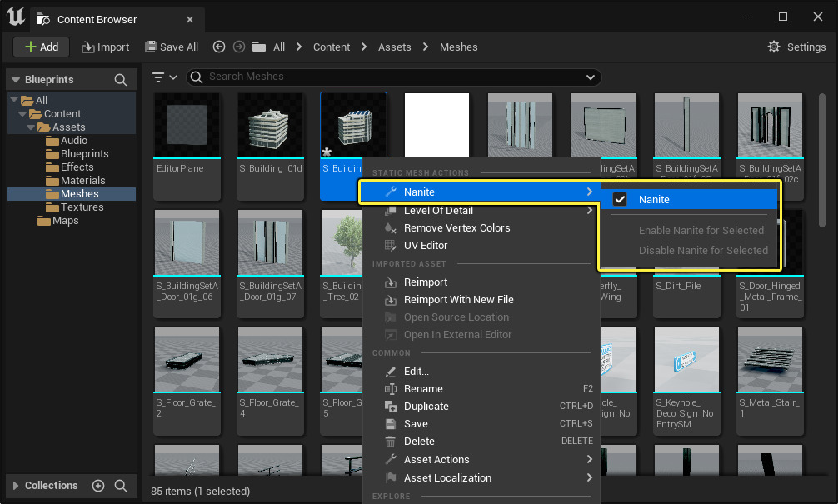The image size is (838, 504).
Task: Collapse the Assets folder tree node
Action: 30,127
